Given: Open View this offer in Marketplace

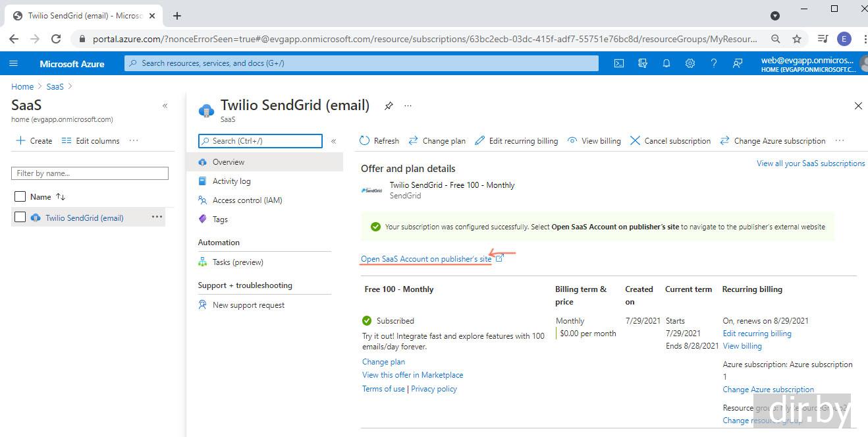Looking at the screenshot, I should click(x=412, y=375).
